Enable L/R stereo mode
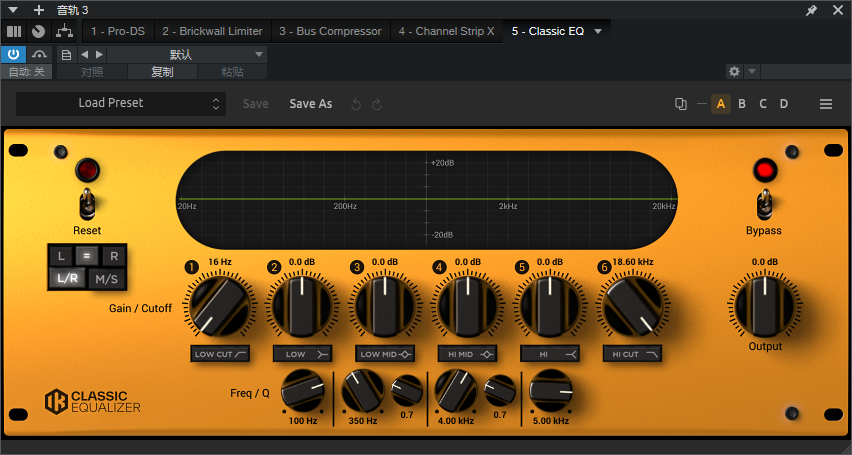This screenshot has width=852, height=455. [x=67, y=279]
